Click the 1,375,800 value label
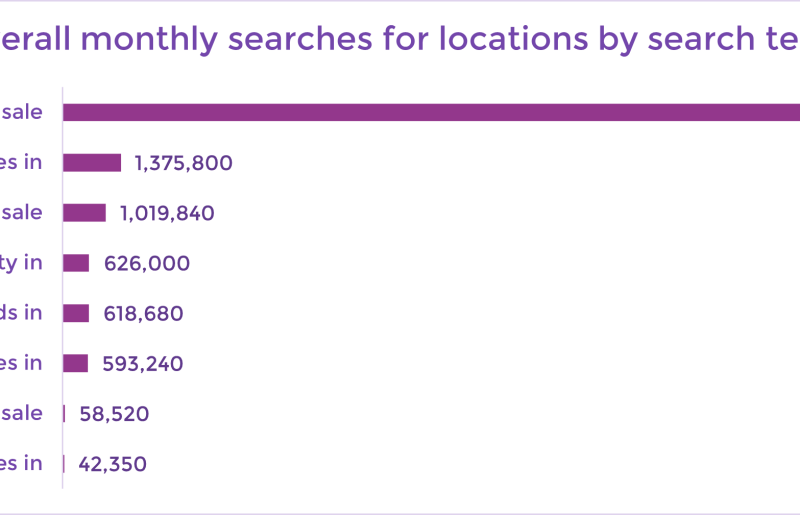Screen dimensions: 800x515 pyautogui.click(x=184, y=163)
